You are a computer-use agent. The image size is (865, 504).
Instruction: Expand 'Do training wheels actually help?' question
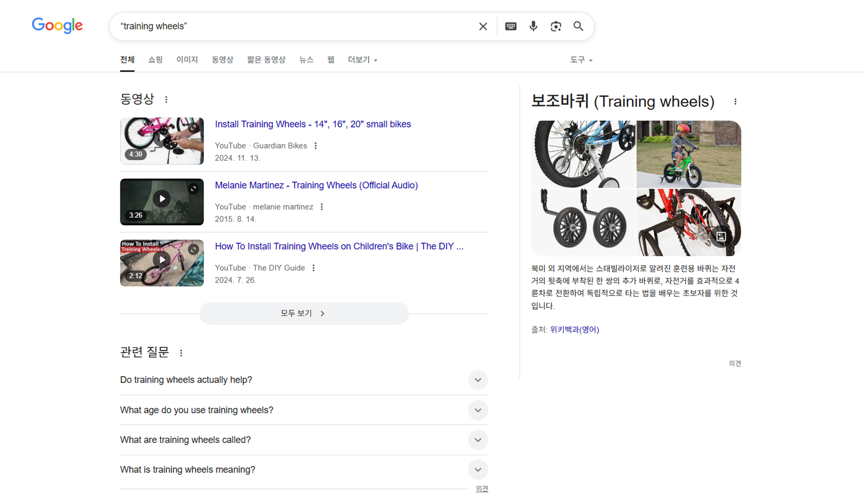(x=478, y=380)
